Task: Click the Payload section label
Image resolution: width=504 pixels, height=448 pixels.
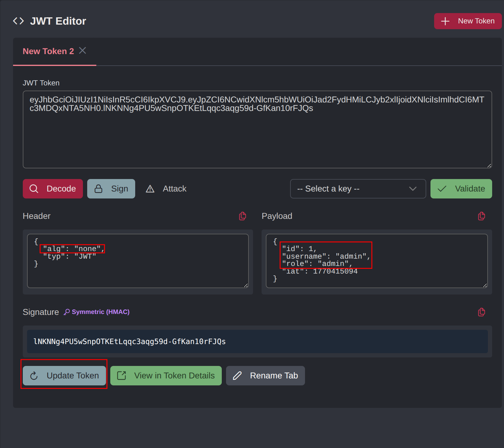Action: (x=277, y=216)
